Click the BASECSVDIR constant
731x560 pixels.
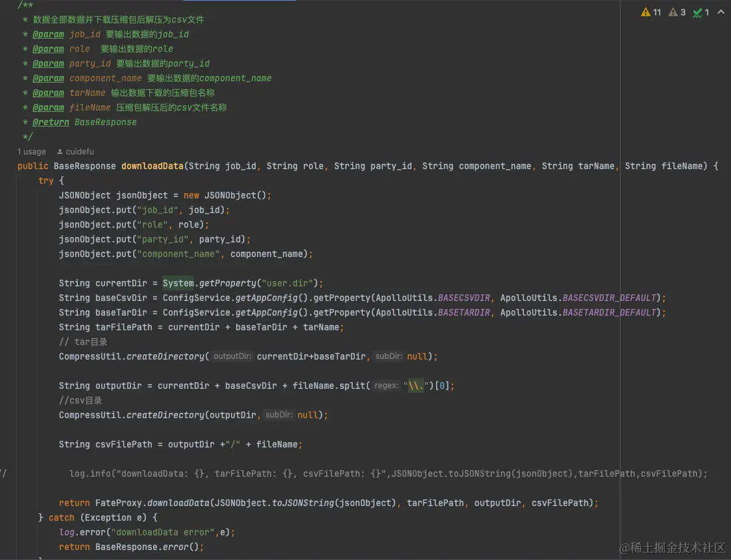(464, 298)
